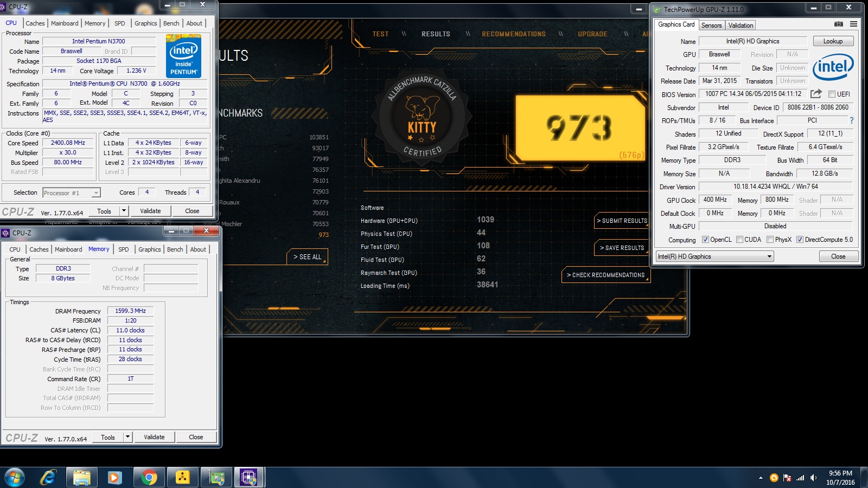Image resolution: width=868 pixels, height=488 pixels.
Task: Go to TEST in the benchmark navigation
Action: [380, 34]
